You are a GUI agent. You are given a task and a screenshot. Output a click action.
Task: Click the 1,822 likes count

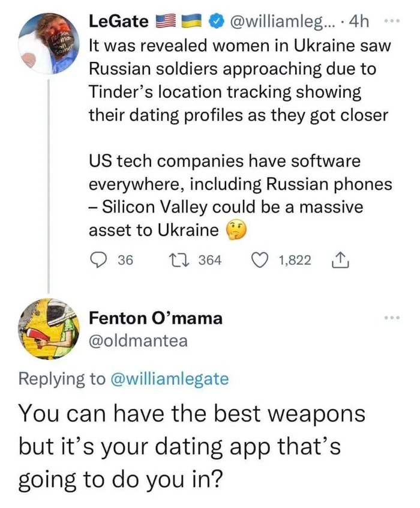(x=295, y=260)
